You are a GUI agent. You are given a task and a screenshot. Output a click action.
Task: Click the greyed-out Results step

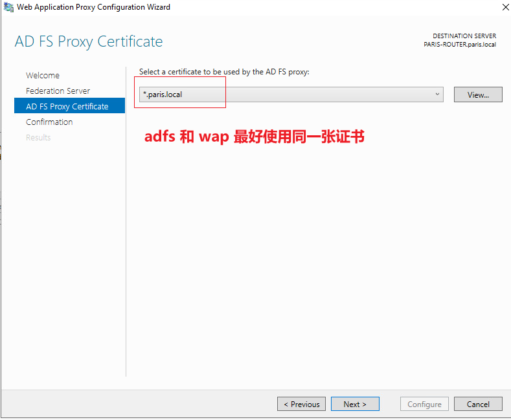click(38, 137)
